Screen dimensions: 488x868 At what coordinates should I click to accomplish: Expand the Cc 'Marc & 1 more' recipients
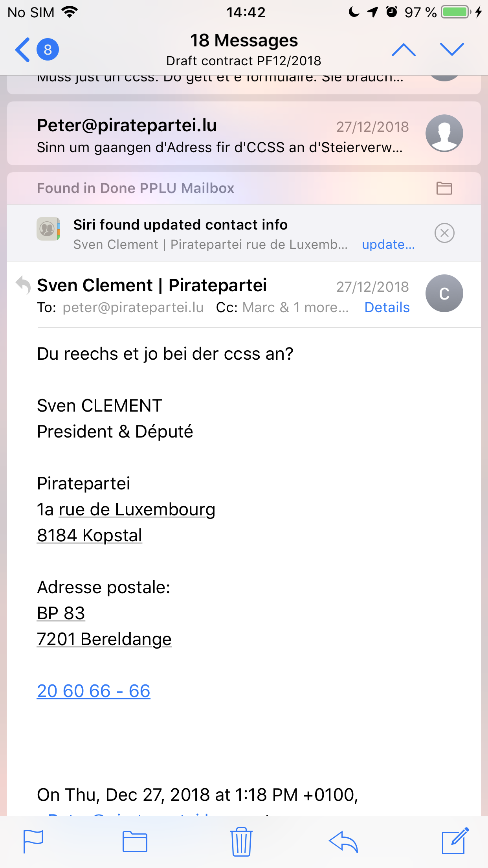tap(295, 307)
